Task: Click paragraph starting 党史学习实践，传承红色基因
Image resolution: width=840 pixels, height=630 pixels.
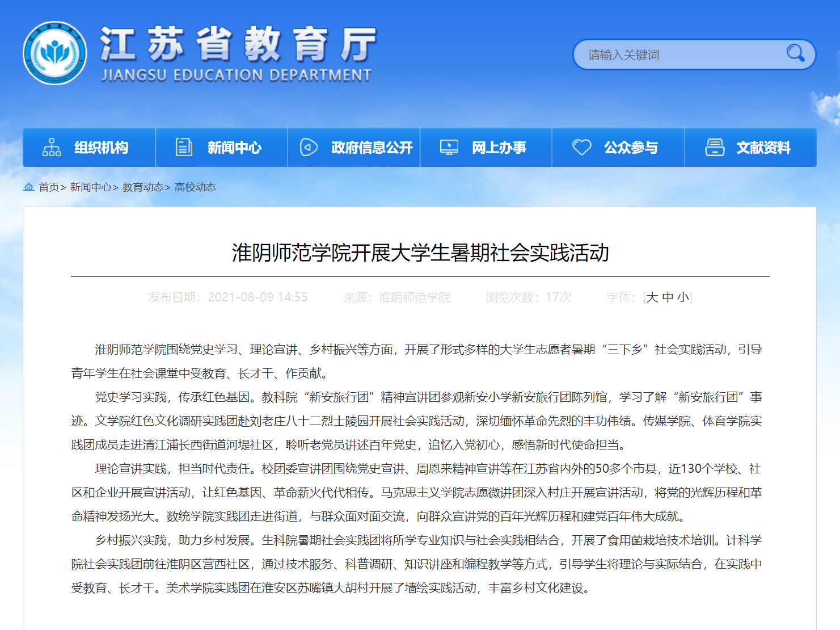Action: point(417,421)
